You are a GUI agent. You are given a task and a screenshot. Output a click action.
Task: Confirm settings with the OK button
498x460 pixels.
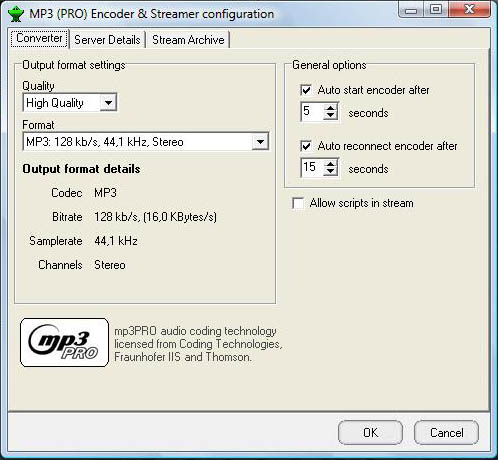pyautogui.click(x=370, y=433)
